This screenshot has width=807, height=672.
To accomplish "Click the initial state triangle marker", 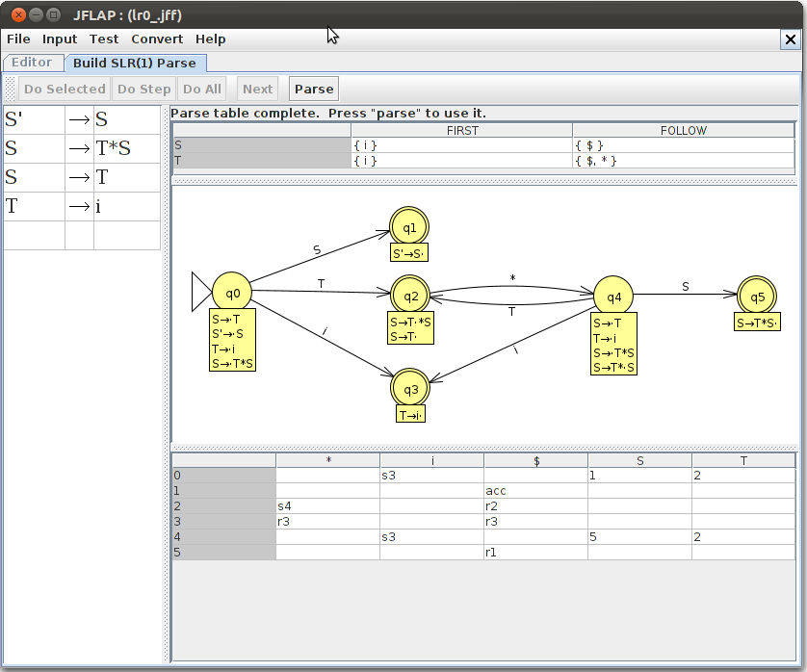I will tap(200, 292).
